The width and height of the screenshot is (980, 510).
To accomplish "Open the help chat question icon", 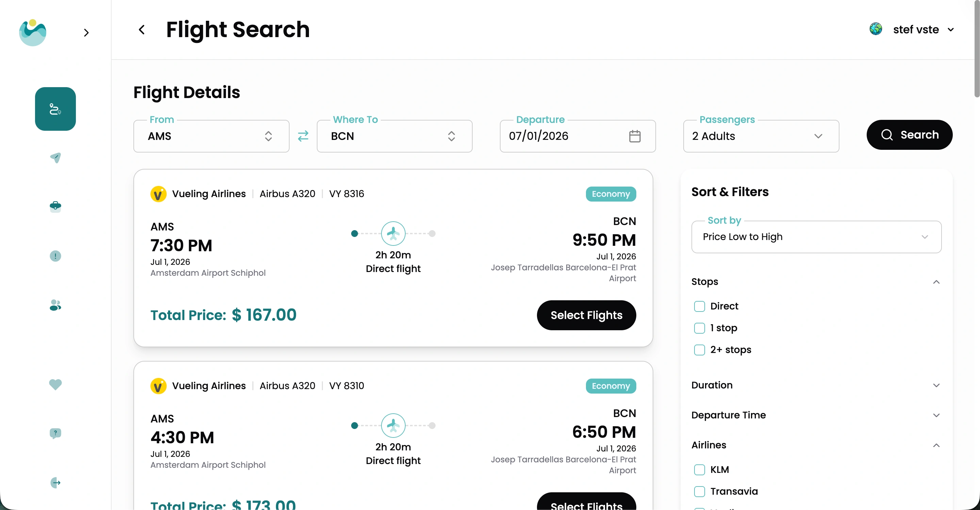I will click(x=55, y=433).
